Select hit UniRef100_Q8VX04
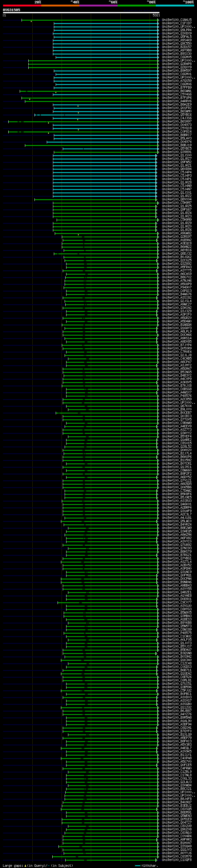197x868 pixels. click(177, 200)
